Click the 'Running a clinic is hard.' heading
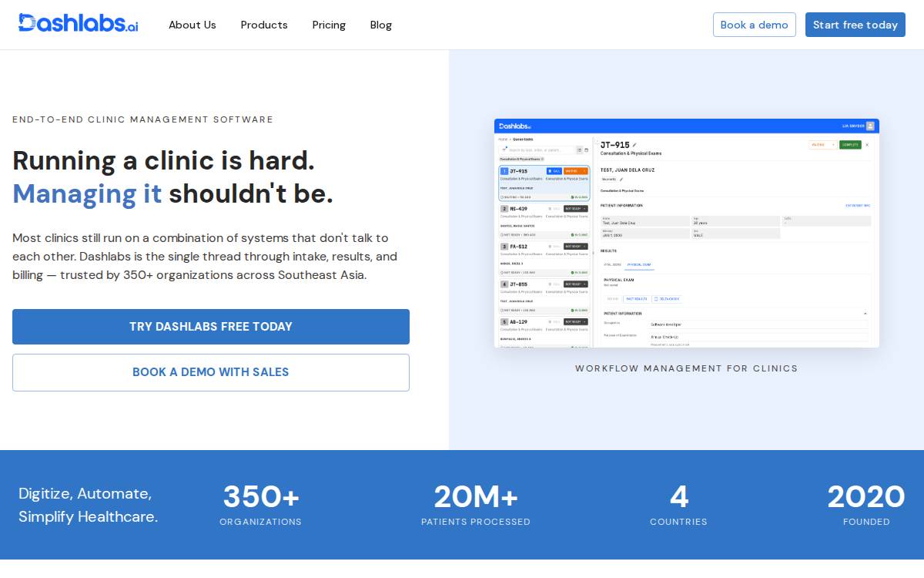The height and width of the screenshot is (578, 924). pos(164,160)
